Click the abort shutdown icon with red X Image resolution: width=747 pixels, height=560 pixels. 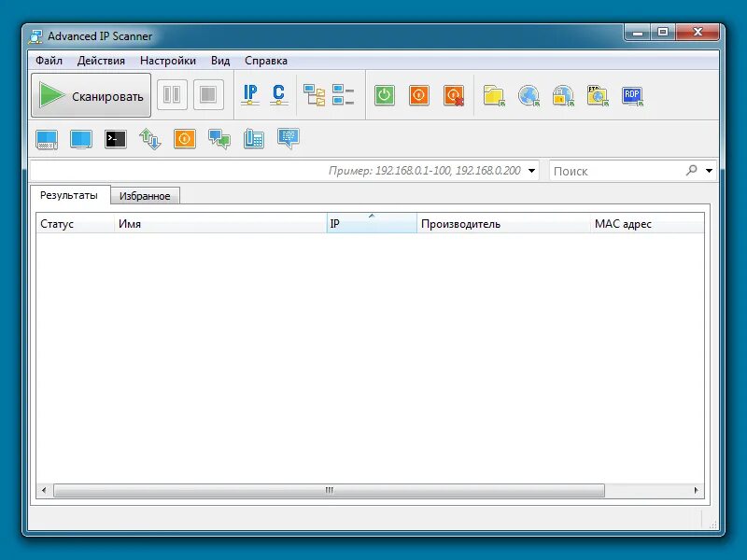(x=454, y=95)
